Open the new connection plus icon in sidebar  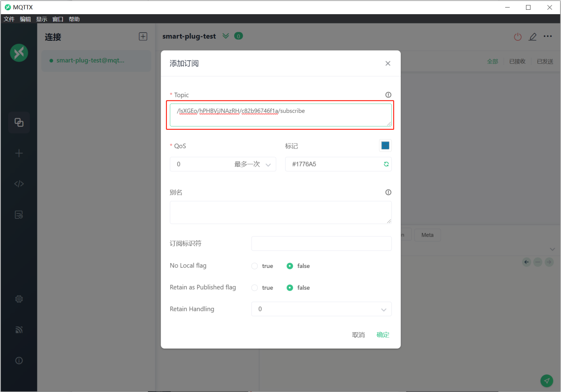(19, 153)
